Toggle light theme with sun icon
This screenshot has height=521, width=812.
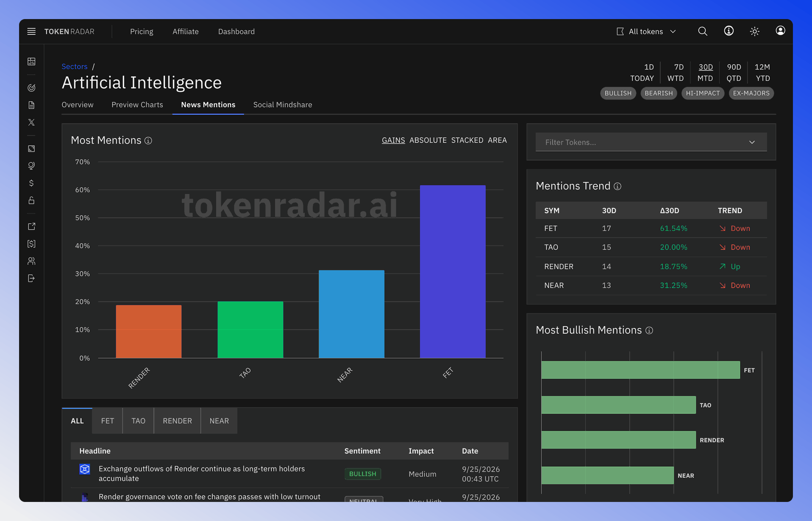(754, 31)
